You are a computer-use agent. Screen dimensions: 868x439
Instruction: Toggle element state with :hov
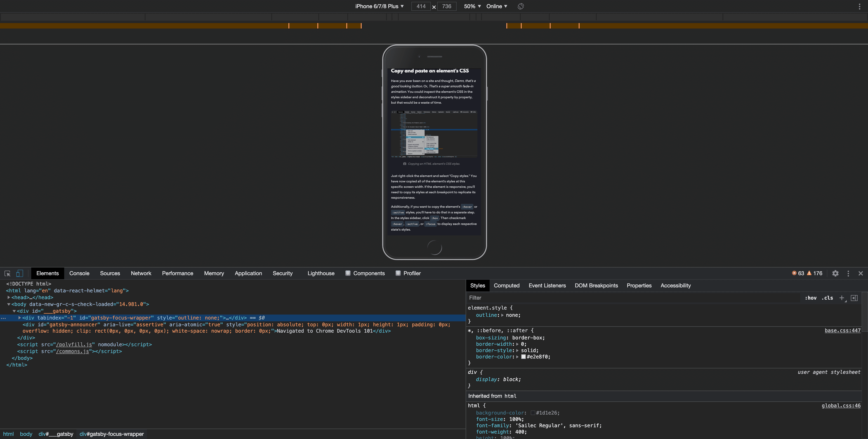811,298
